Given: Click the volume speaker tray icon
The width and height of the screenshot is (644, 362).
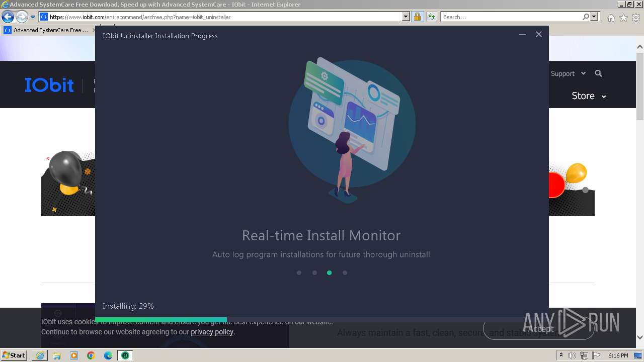Looking at the screenshot, I should coord(572,355).
